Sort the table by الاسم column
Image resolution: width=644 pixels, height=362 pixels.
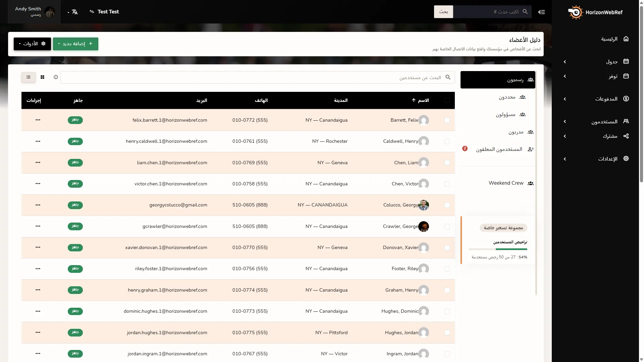pos(420,100)
